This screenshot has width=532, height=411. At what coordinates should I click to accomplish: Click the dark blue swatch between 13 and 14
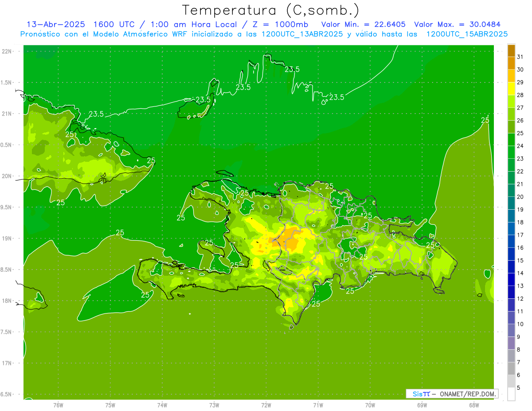coord(511,280)
